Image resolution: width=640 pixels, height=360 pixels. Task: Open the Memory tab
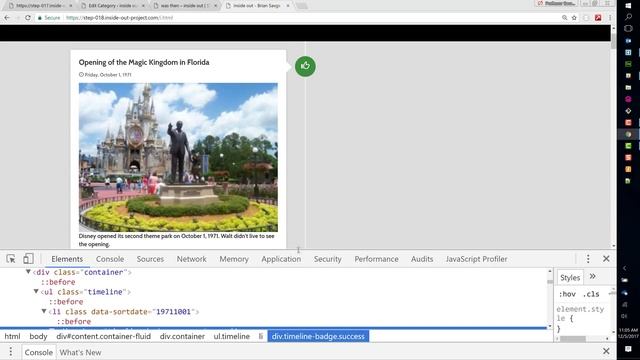(x=234, y=259)
